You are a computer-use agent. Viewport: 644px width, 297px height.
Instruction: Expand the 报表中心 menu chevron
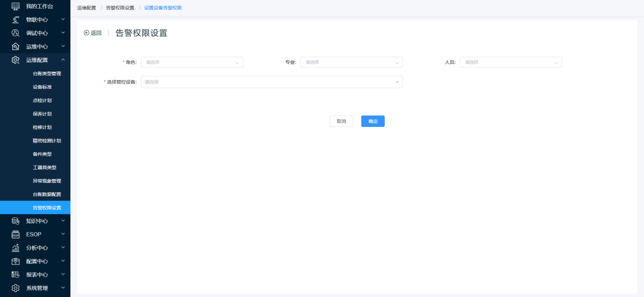coord(63,275)
